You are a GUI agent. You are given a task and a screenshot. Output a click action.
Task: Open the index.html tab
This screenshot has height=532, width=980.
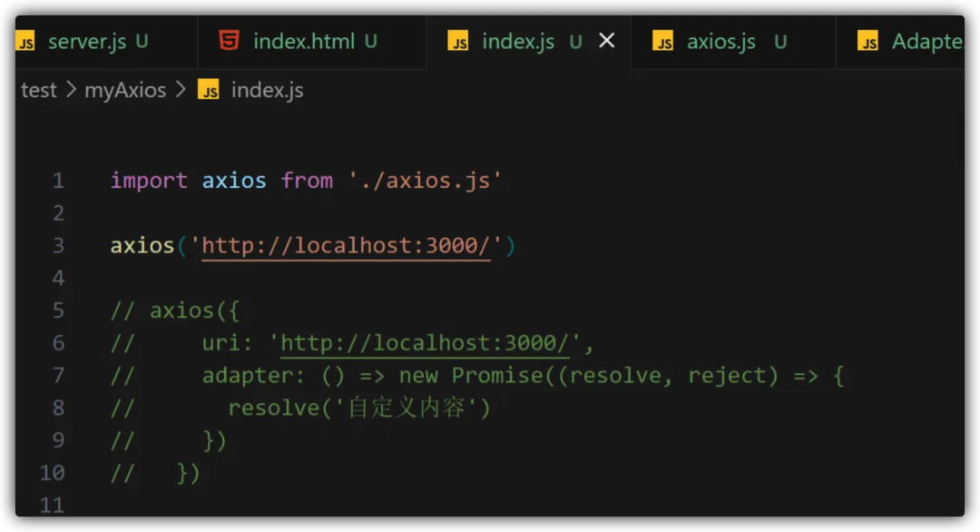303,42
